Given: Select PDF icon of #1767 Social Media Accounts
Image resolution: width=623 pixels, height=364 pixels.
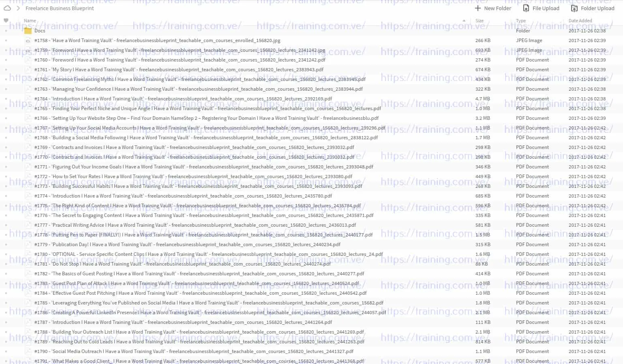Looking at the screenshot, I should click(28, 128).
